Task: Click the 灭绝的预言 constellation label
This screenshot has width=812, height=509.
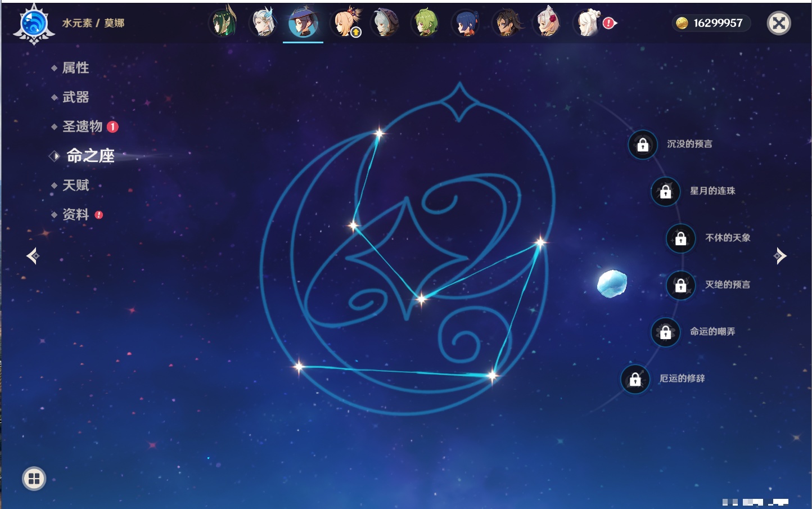Action: coord(728,285)
